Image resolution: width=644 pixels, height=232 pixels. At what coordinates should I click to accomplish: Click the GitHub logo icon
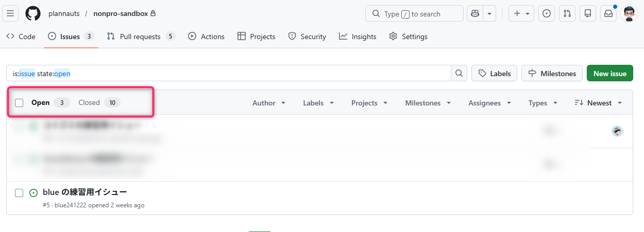(x=33, y=13)
